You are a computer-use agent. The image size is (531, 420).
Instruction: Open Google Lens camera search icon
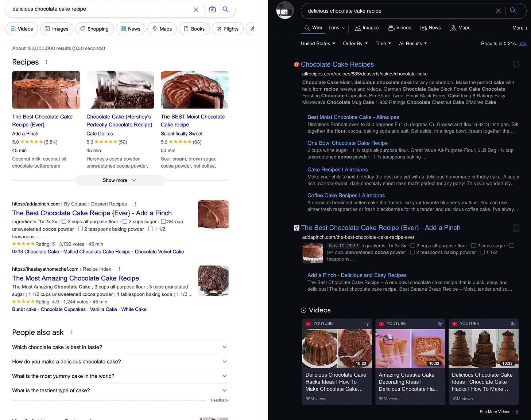[212, 9]
